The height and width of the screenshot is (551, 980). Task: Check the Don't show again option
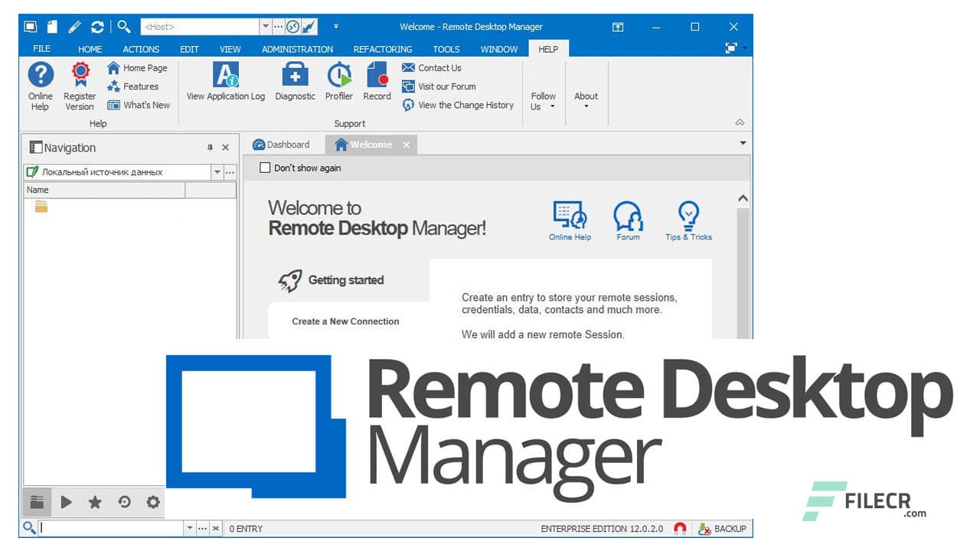266,168
